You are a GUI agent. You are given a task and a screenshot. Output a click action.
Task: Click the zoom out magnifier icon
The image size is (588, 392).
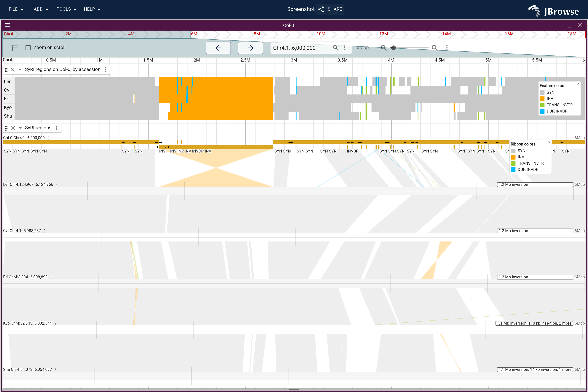click(x=384, y=48)
